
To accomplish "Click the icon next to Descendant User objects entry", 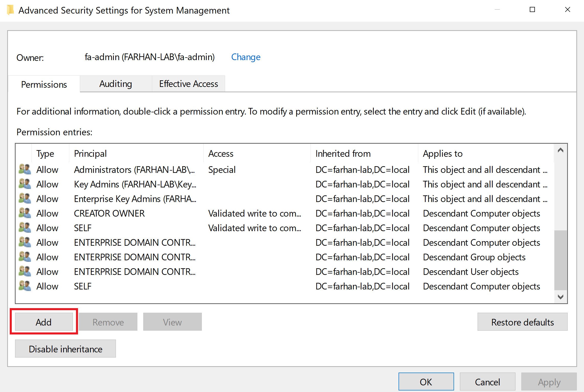I will pyautogui.click(x=25, y=272).
